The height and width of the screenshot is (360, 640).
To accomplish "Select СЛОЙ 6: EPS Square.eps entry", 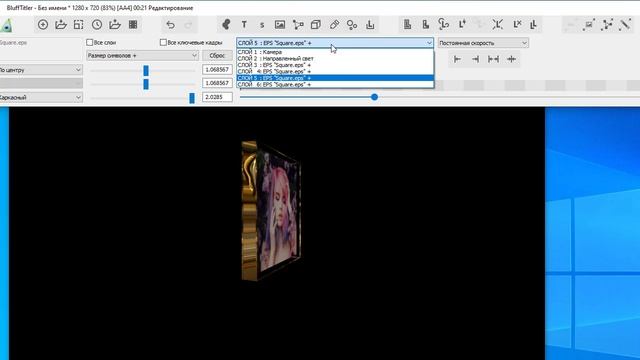I will [x=335, y=84].
